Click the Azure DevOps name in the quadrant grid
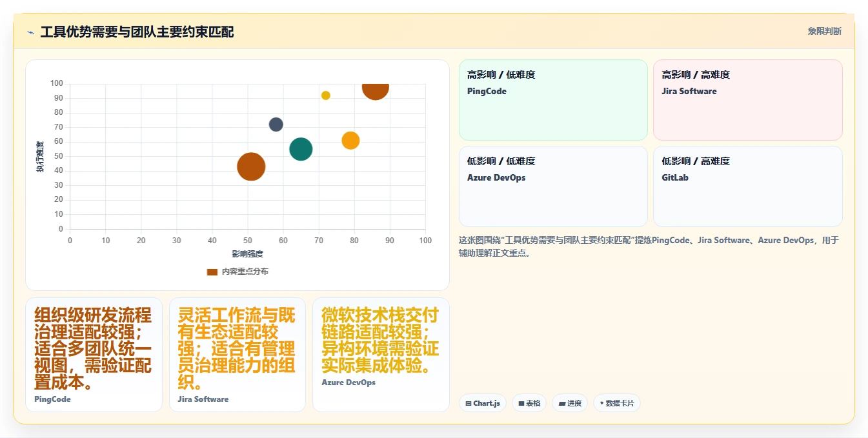868x438 pixels. (x=496, y=178)
